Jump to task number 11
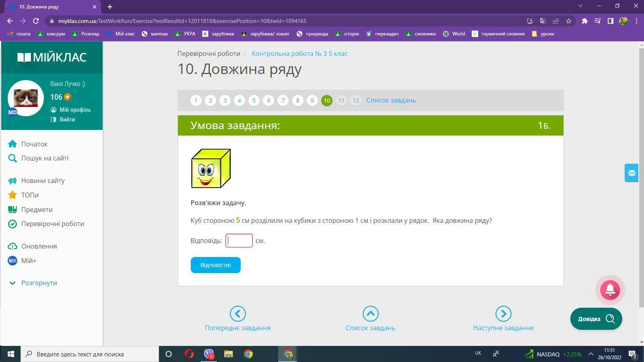 coord(341,101)
